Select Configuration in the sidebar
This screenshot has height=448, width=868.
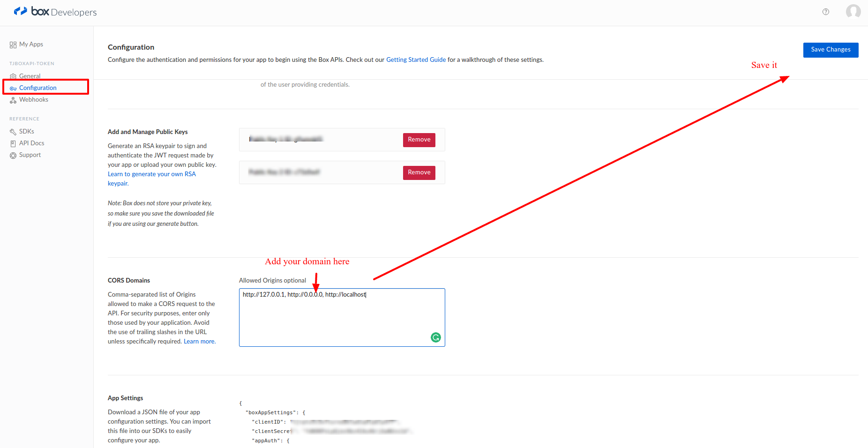pos(37,88)
